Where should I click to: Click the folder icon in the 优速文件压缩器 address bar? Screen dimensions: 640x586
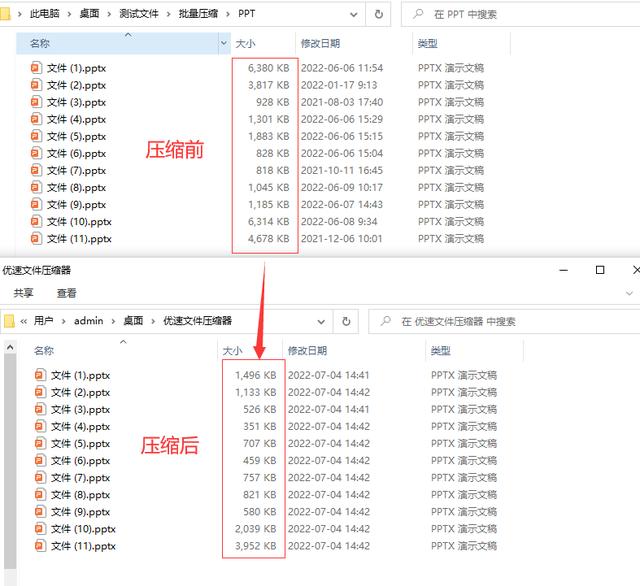pos(9,321)
